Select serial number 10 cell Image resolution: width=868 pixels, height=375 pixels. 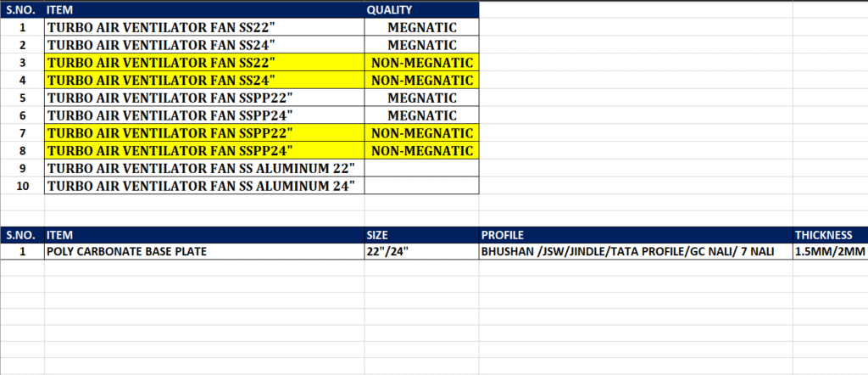22,186
